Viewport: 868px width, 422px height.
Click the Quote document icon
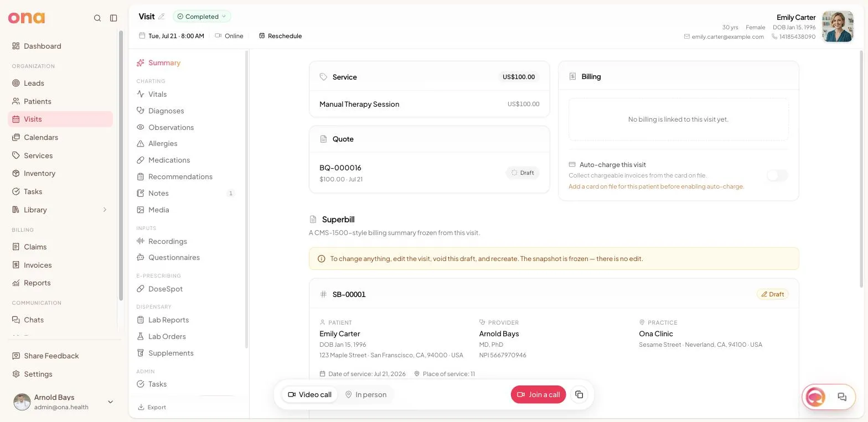click(323, 139)
